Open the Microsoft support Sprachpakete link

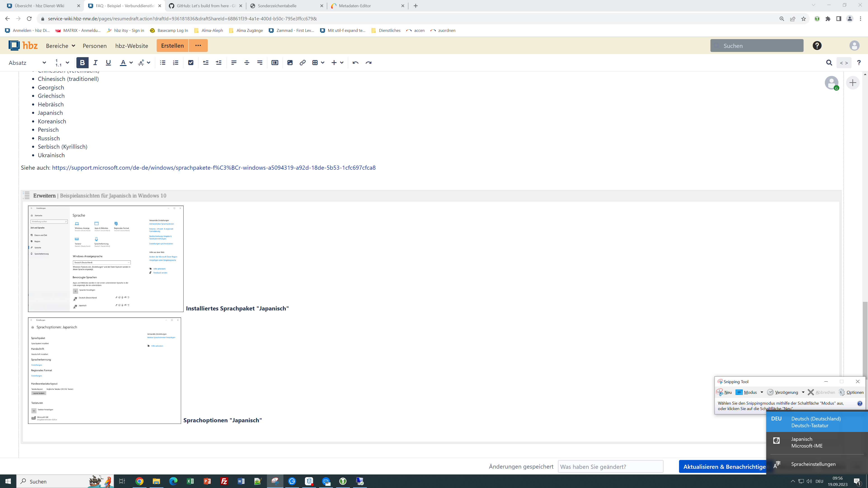[214, 168]
